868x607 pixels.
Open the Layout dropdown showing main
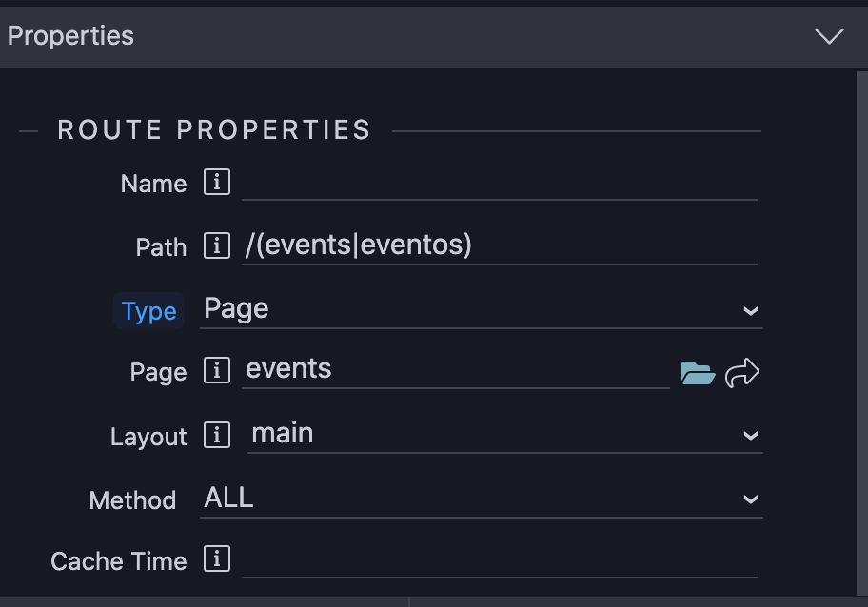pos(504,435)
